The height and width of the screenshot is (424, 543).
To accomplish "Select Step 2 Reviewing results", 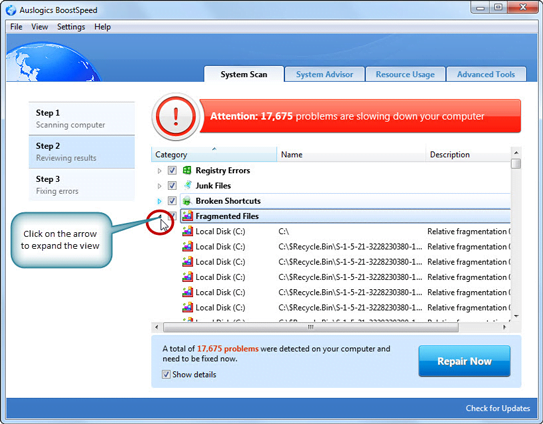I will tap(81, 152).
